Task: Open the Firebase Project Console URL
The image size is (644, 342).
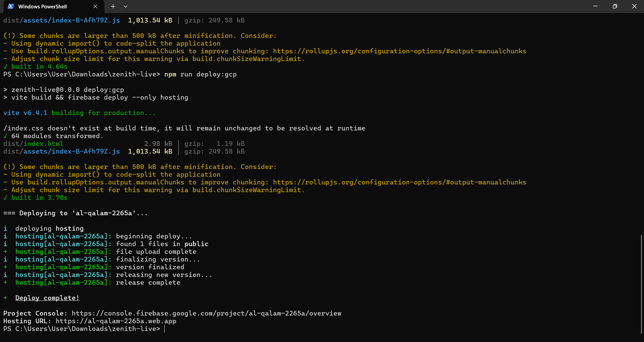Action: click(206, 313)
